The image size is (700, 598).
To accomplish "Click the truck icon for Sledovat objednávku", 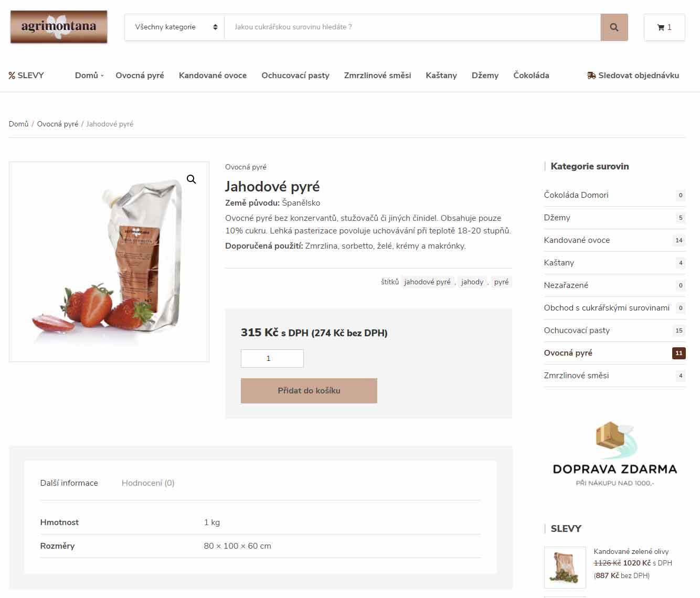I will click(x=591, y=76).
